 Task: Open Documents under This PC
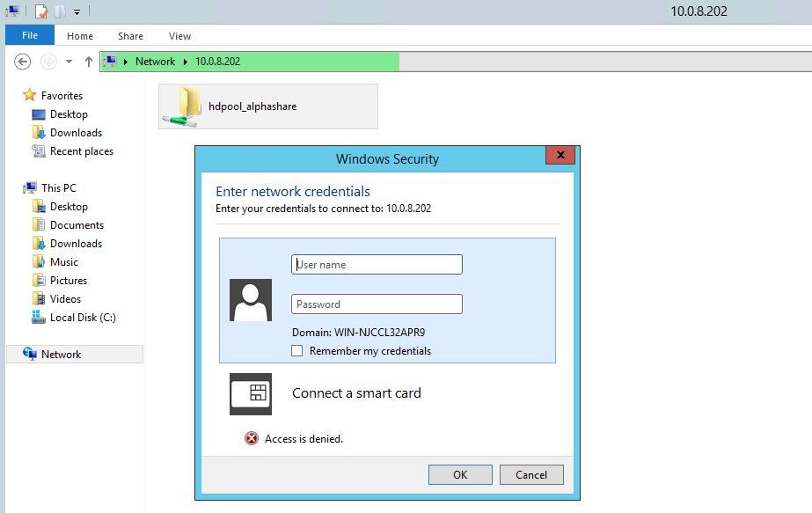[77, 225]
